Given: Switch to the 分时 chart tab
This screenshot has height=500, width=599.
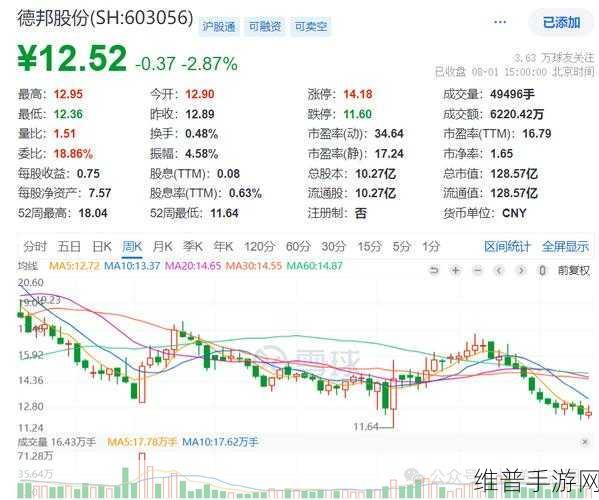Looking at the screenshot, I should pyautogui.click(x=35, y=246).
